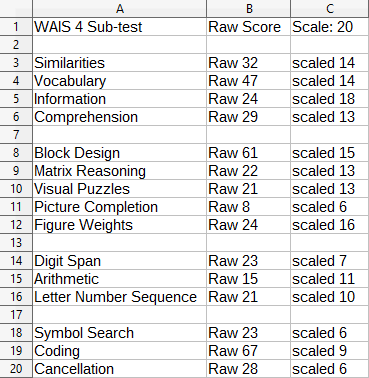Click Information's 'scaled 18' cell

point(330,99)
